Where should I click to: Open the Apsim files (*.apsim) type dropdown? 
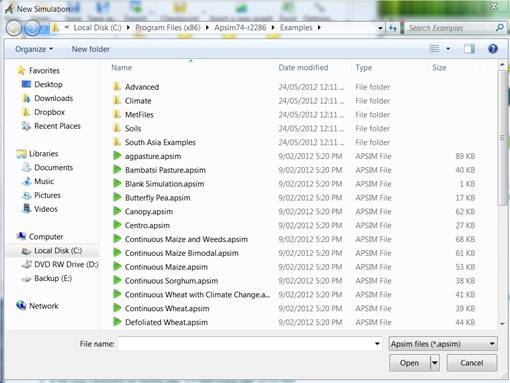click(x=443, y=344)
